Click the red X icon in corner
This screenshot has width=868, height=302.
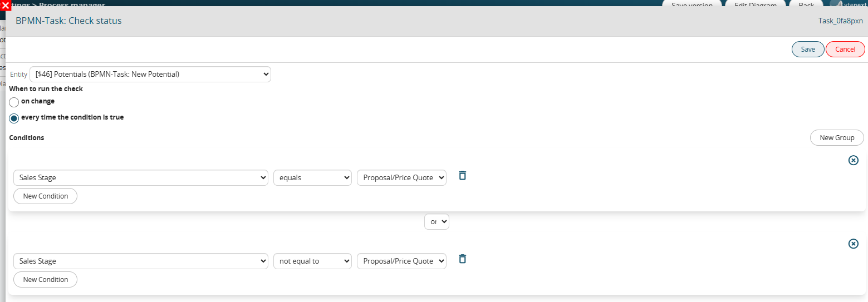[6, 6]
